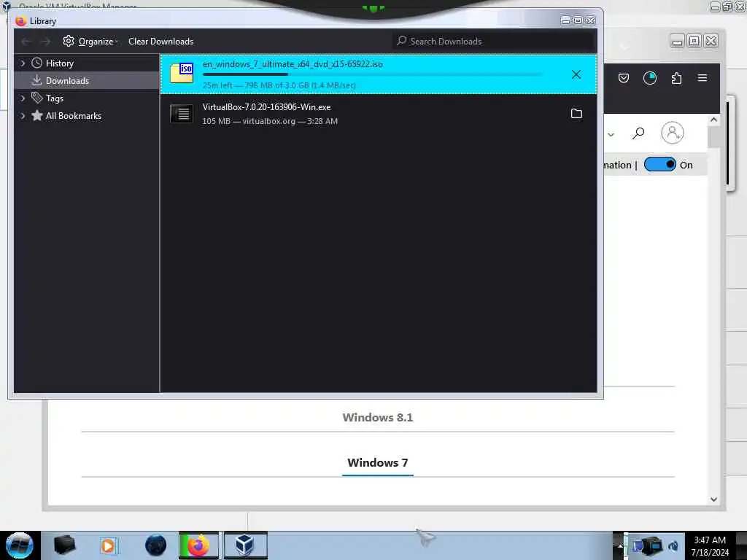This screenshot has width=747, height=560.
Task: Open the clock showing 3:47 AM
Action: click(709, 546)
